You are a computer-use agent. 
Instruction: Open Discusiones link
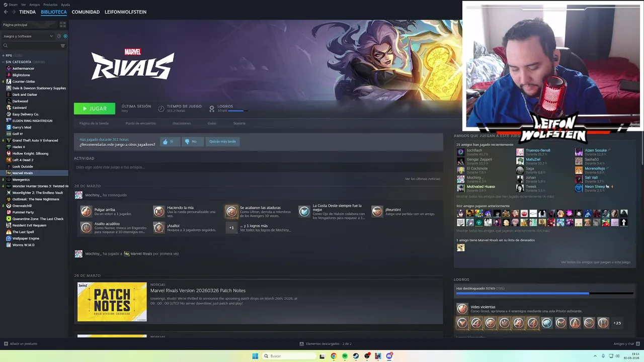[x=182, y=123]
